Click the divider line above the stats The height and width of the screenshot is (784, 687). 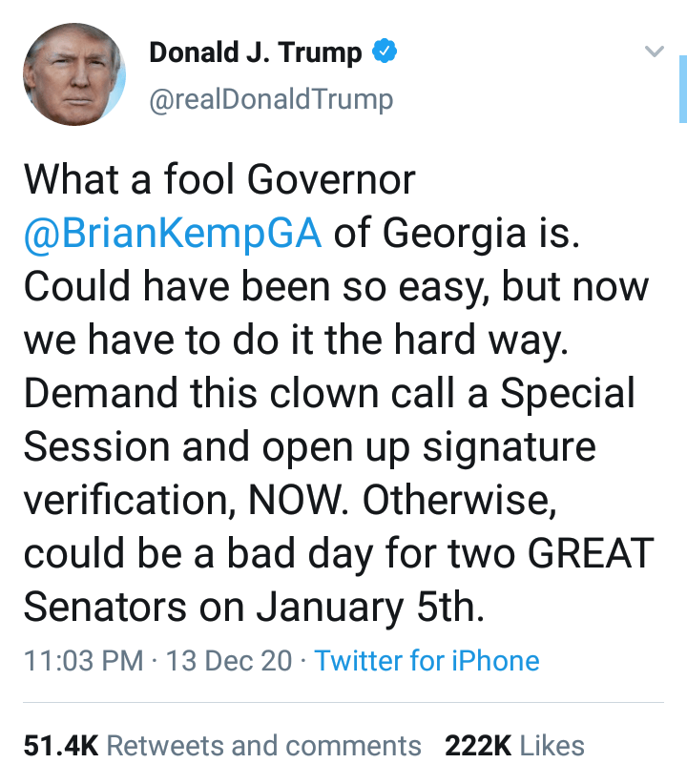click(343, 703)
